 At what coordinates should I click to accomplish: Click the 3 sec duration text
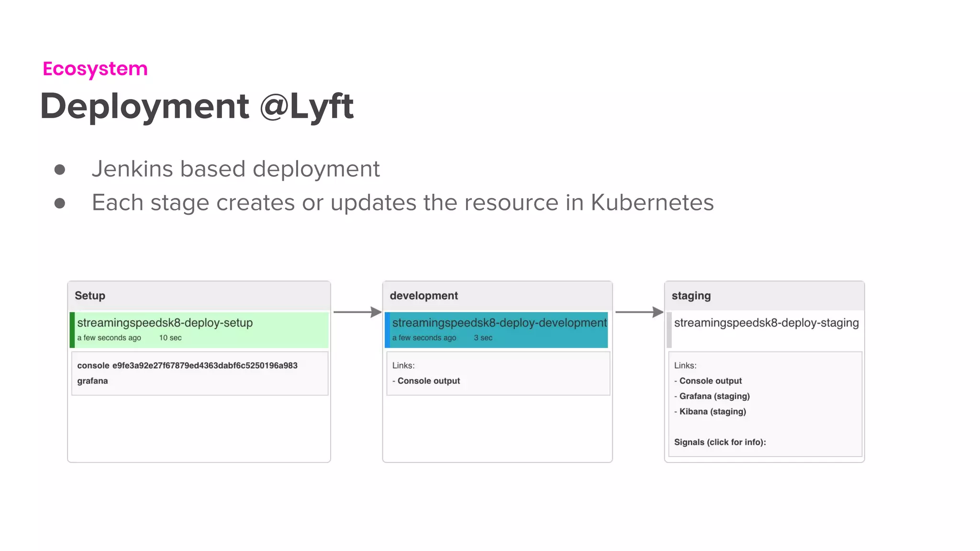[483, 338]
